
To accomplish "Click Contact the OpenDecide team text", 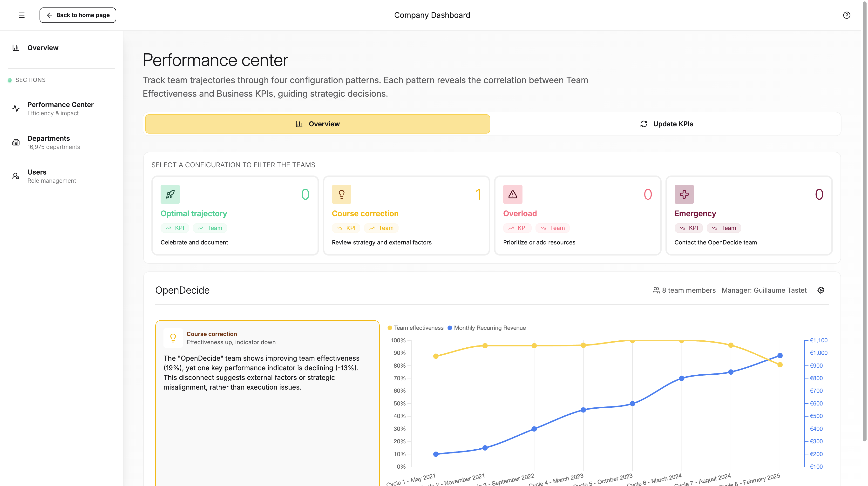I will tap(715, 242).
